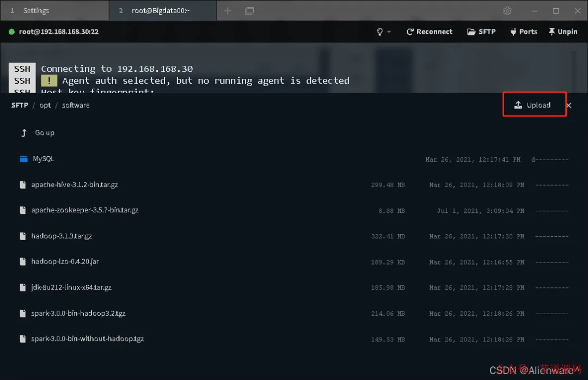Click file icon of jdk-8u212 archive
588x380 pixels.
pyautogui.click(x=23, y=287)
